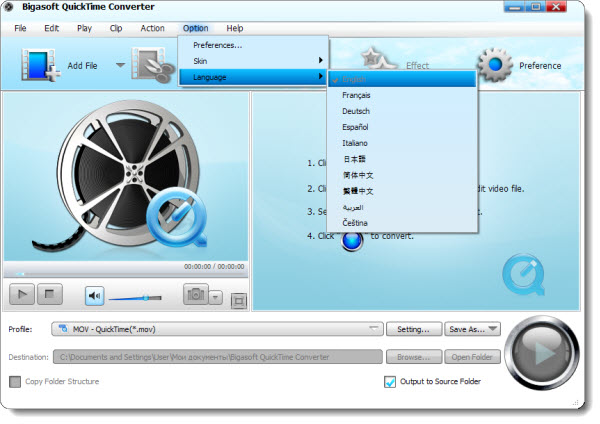Open the Skin submenu

pos(253,61)
